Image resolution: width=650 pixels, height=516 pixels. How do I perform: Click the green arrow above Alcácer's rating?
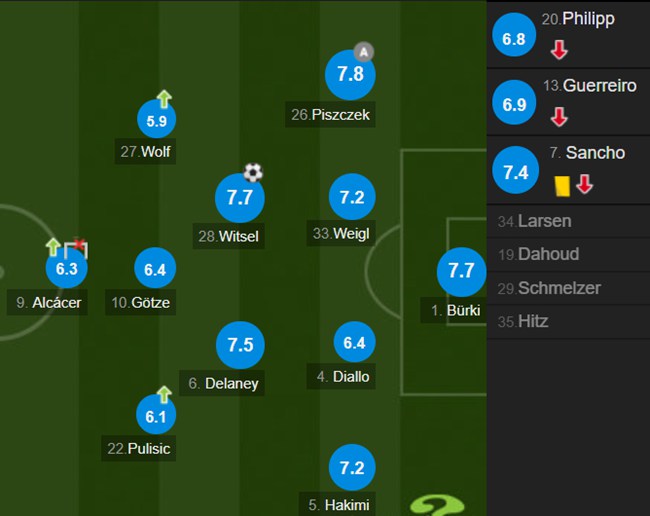tap(53, 247)
